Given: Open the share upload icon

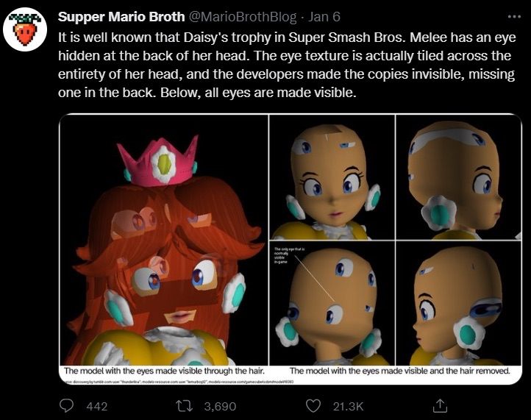Looking at the screenshot, I should coord(440,405).
